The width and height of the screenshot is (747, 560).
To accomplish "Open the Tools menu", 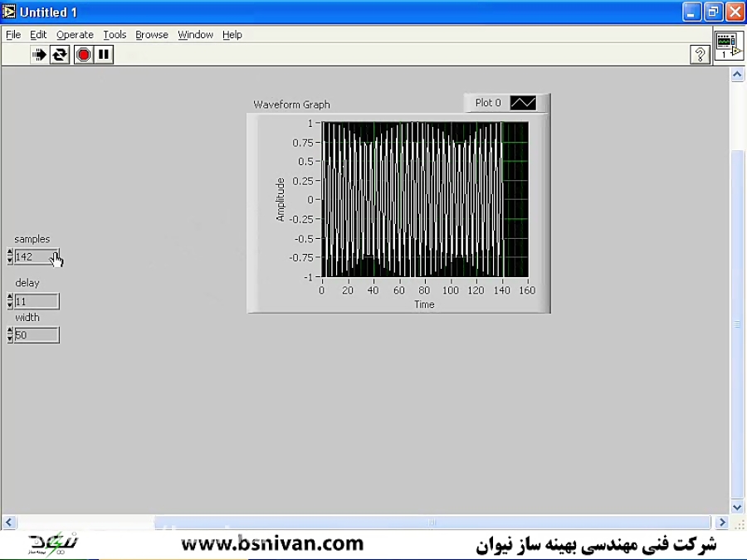I will 115,34.
